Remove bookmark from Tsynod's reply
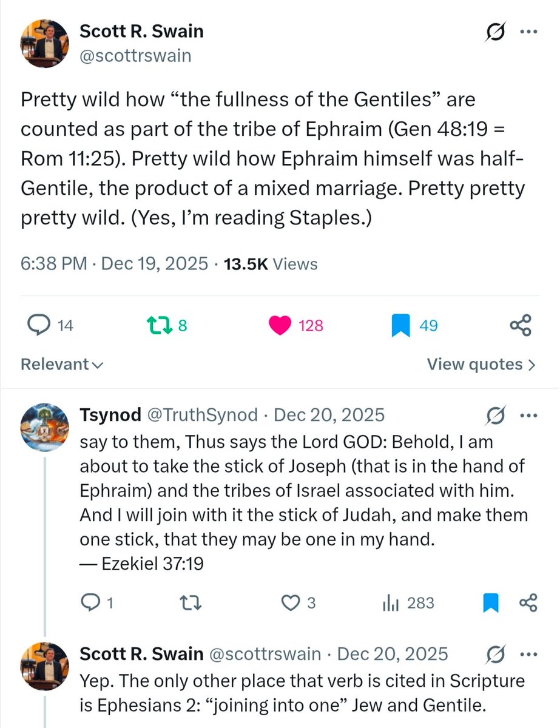 point(490,602)
